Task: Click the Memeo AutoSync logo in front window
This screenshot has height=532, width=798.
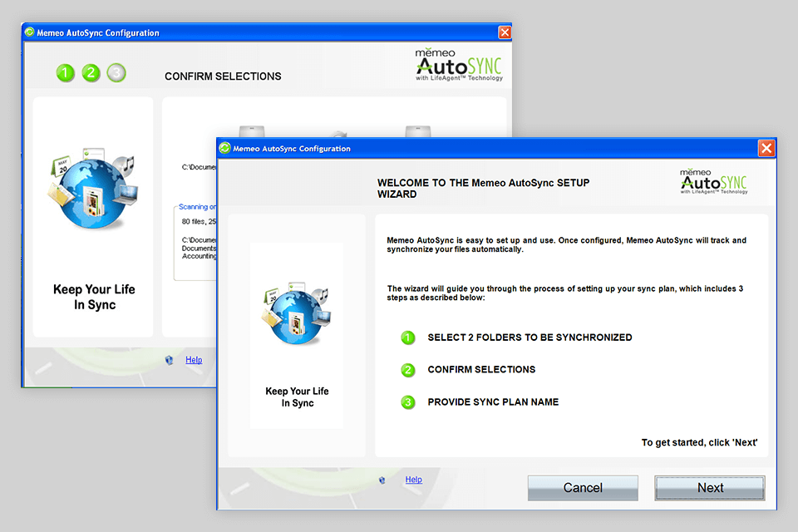Action: [714, 182]
